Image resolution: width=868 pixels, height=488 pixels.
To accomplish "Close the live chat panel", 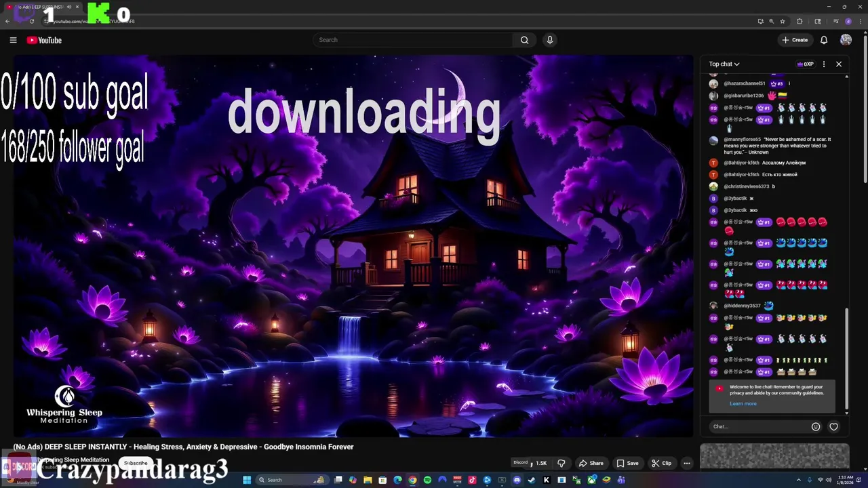I will point(839,64).
